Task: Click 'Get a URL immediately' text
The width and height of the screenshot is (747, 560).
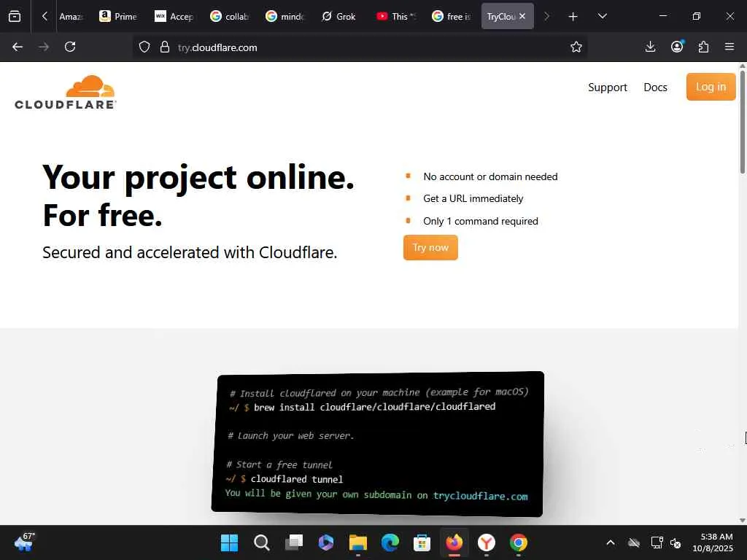Action: point(473,198)
